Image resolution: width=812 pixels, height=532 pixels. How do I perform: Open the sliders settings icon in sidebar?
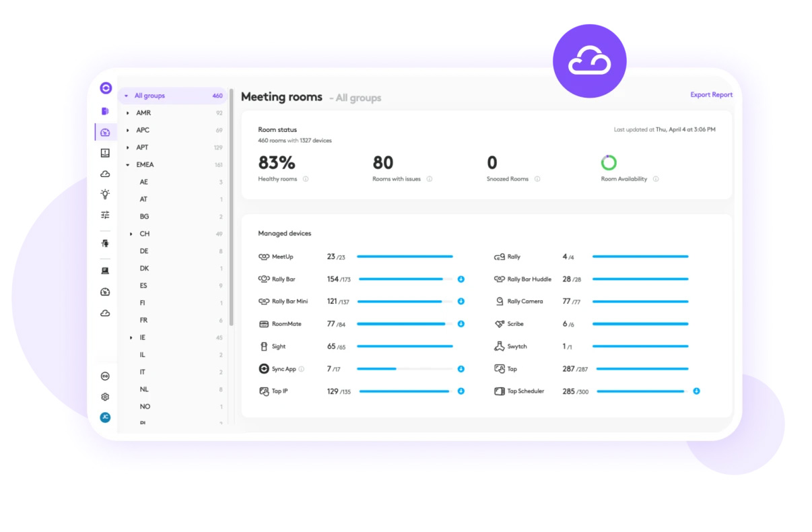105,215
